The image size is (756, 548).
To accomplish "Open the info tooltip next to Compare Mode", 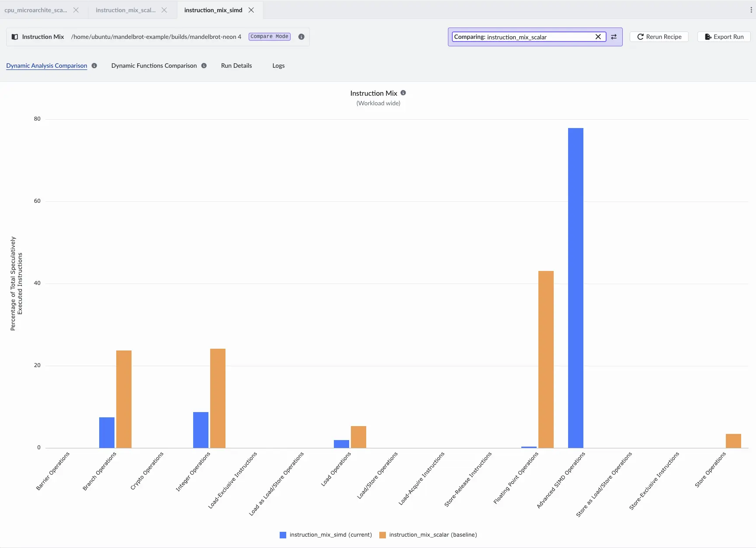I will 301,37.
